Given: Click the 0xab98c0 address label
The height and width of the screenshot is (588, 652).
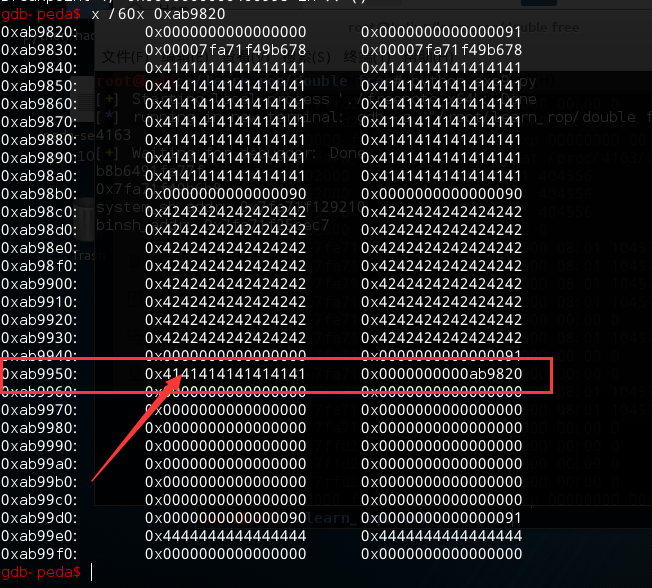Looking at the screenshot, I should pos(39,211).
